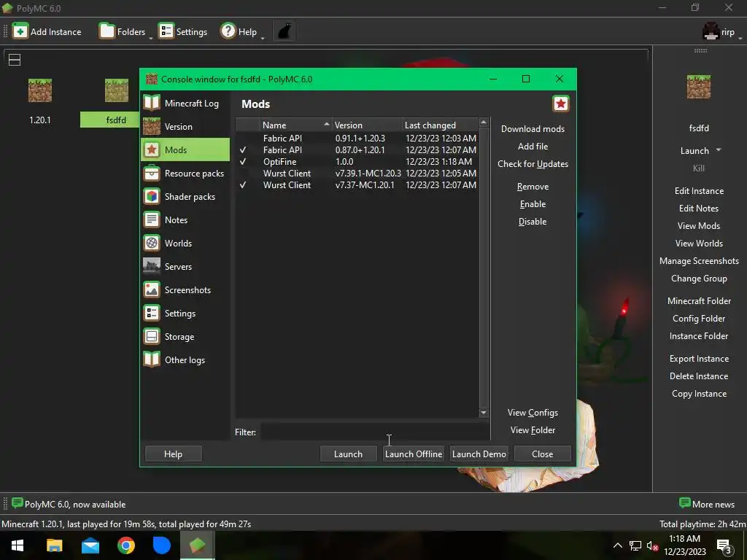Image resolution: width=747 pixels, height=560 pixels.
Task: Focus the Filter input field
Action: tap(374, 432)
